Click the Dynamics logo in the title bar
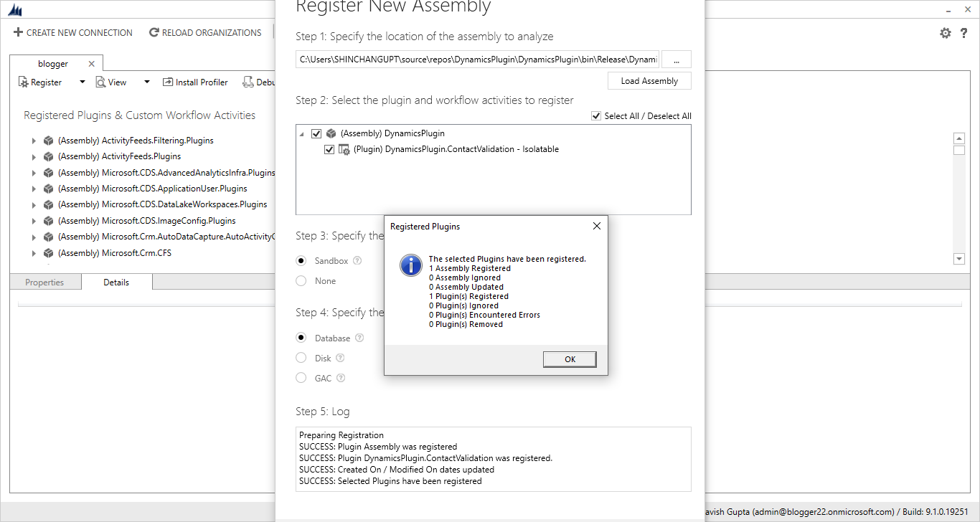Screen dimensions: 980x522 16,9
